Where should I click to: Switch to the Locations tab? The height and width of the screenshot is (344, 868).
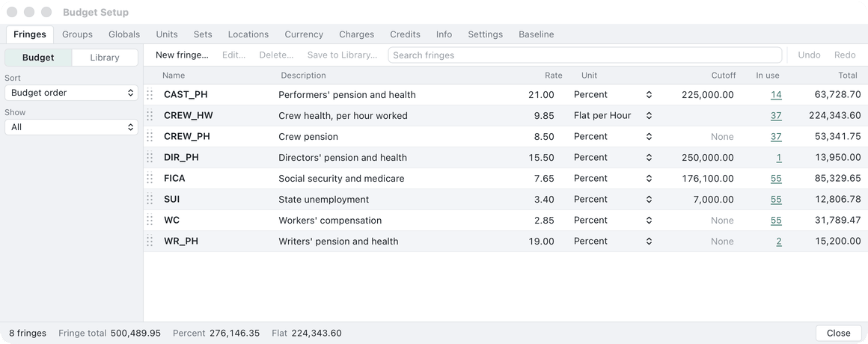click(x=248, y=34)
